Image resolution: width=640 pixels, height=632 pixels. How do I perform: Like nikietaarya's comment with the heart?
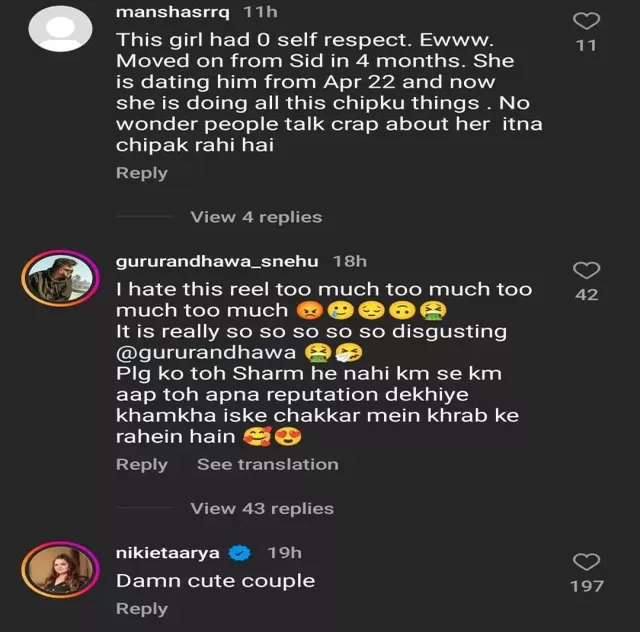tap(587, 562)
